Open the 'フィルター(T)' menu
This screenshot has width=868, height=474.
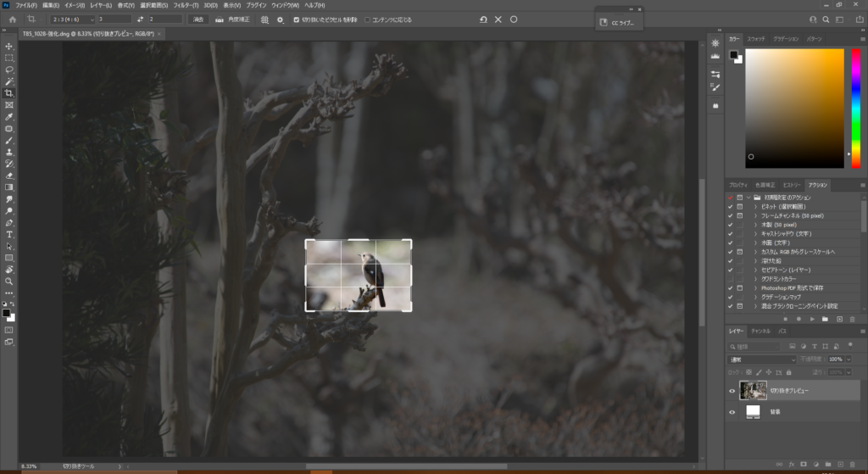tap(186, 5)
